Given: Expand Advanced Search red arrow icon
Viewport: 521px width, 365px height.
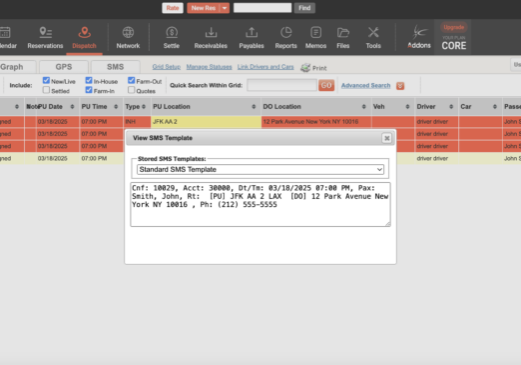Looking at the screenshot, I should click(x=400, y=86).
